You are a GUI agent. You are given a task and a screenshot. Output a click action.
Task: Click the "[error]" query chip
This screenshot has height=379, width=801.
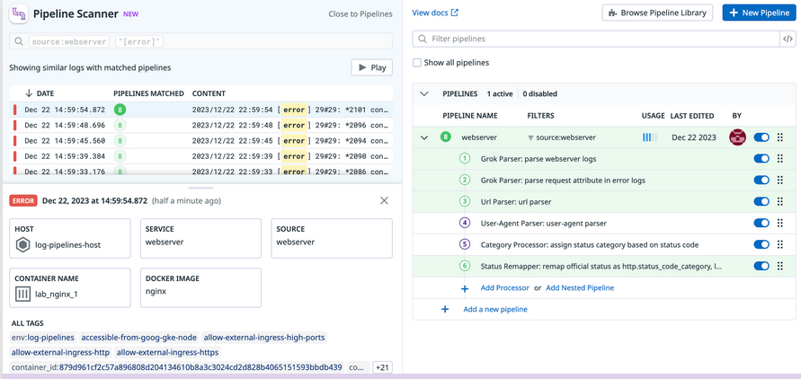(x=139, y=42)
